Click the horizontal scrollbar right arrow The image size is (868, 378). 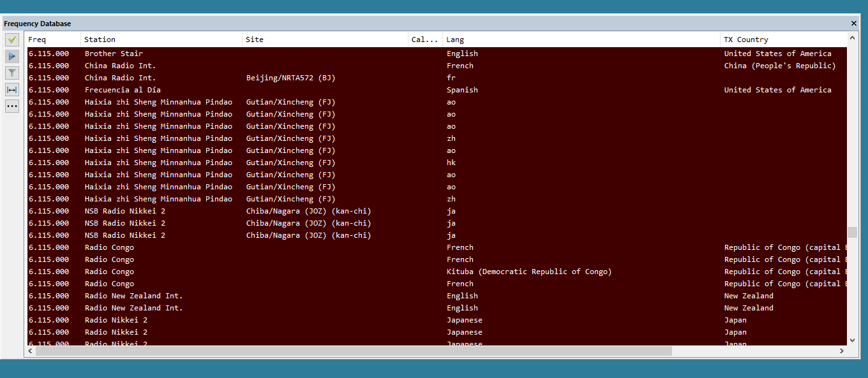point(842,351)
